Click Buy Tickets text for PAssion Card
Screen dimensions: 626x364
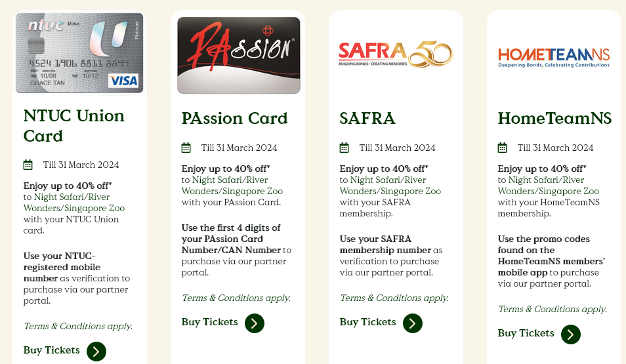(x=209, y=322)
